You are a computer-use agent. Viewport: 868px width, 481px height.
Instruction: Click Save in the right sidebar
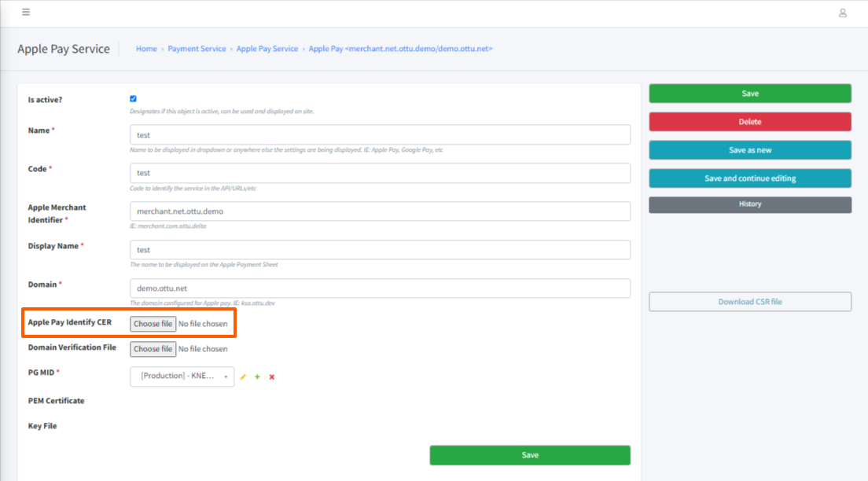point(749,93)
